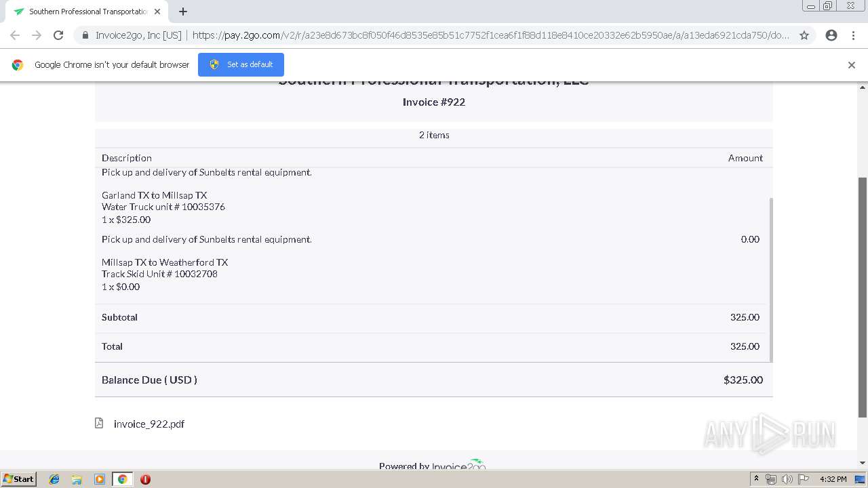Click the Subtotal 325.00 value

tap(745, 317)
